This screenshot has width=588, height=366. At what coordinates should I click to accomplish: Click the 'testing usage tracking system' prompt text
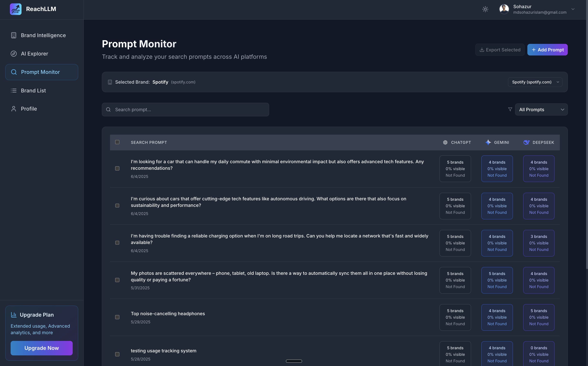164,351
